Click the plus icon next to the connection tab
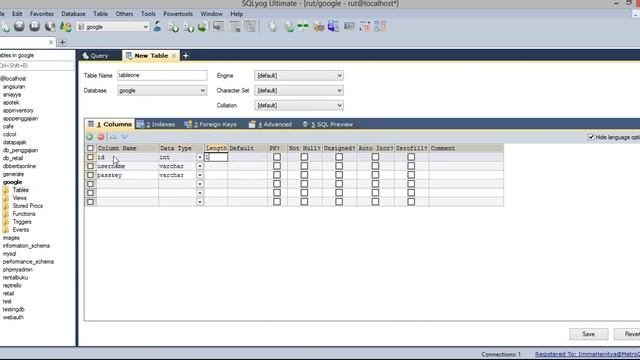Screen dimensions: 640x360 click(62, 42)
